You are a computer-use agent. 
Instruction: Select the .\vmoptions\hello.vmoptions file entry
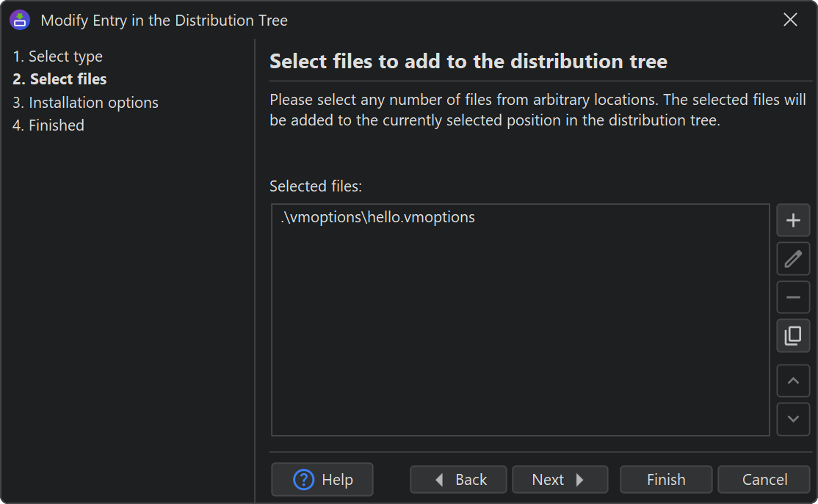click(378, 218)
